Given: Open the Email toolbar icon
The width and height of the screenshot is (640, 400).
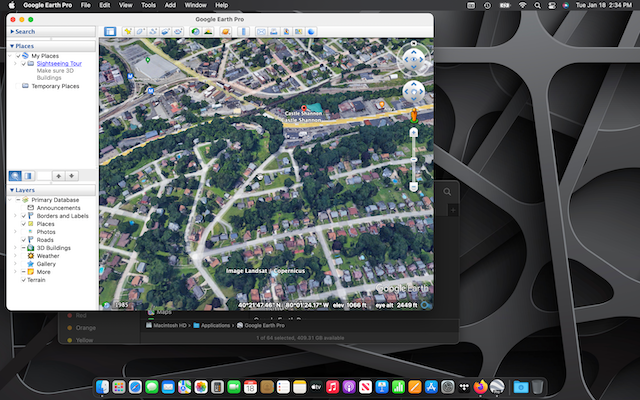Looking at the screenshot, I should (x=262, y=32).
